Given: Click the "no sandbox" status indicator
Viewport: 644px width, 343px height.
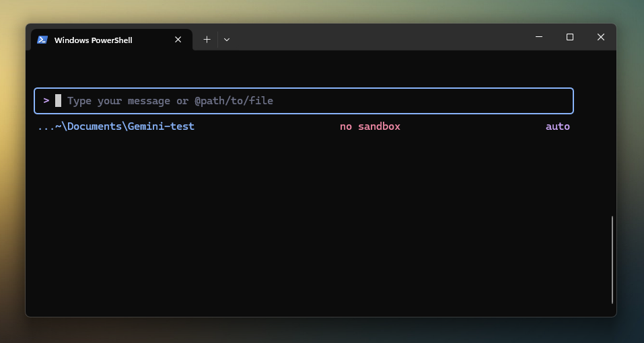Looking at the screenshot, I should coord(369,126).
